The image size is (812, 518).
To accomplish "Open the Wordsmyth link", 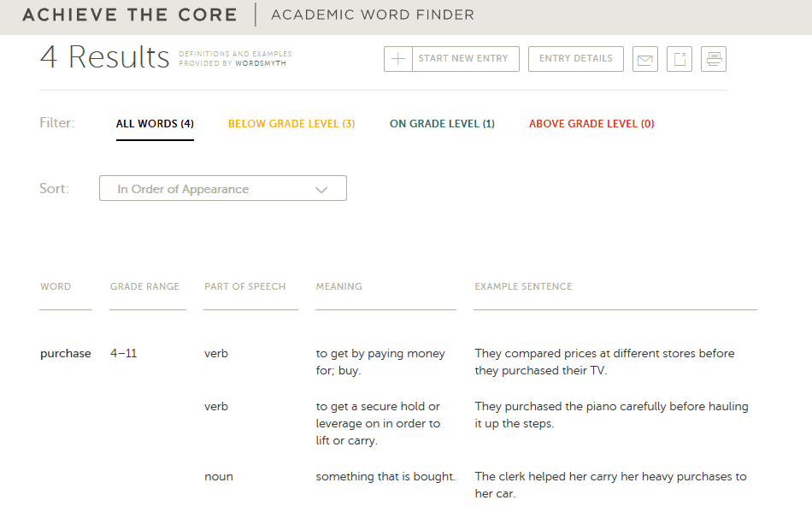I will point(261,63).
